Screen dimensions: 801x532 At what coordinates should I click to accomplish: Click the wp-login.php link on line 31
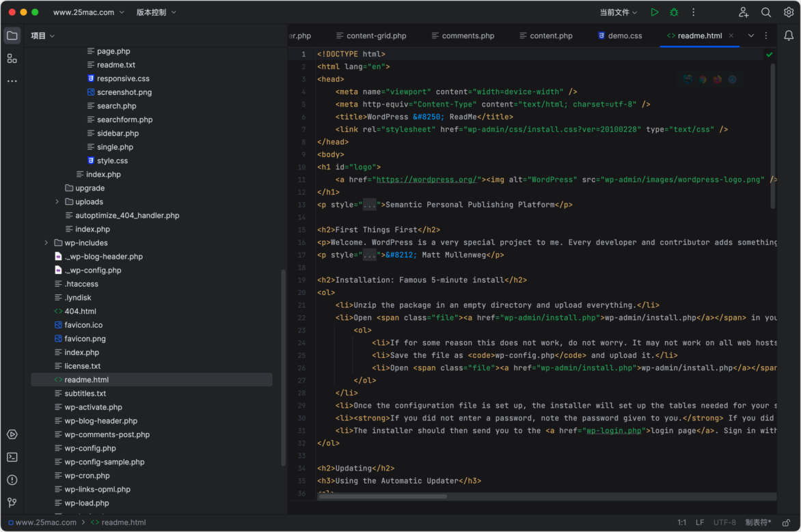click(614, 431)
